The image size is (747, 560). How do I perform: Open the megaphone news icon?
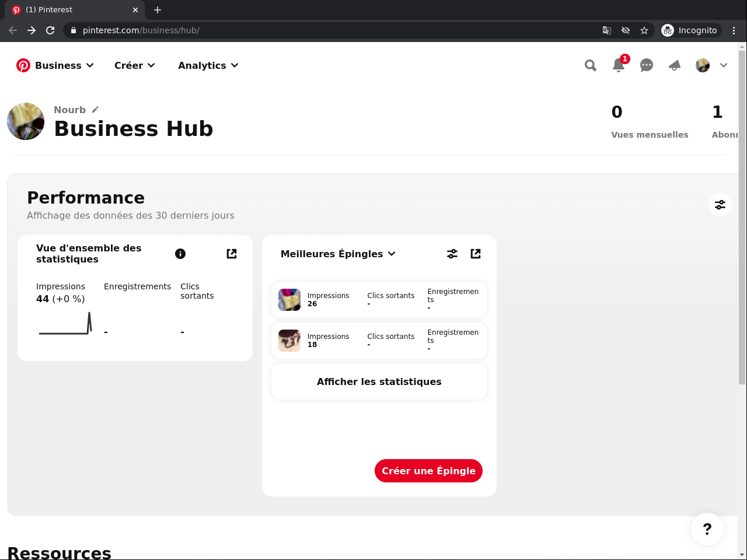coord(675,65)
